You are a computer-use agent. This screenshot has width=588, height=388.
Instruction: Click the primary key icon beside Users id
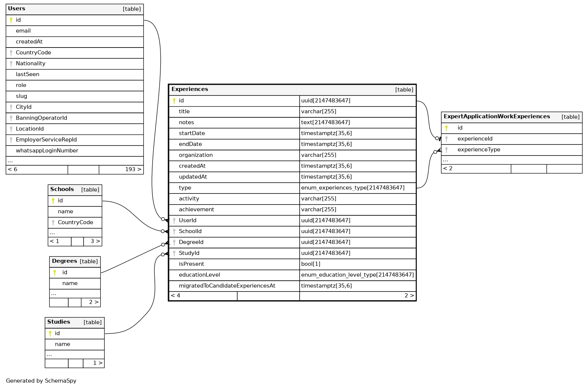point(11,20)
